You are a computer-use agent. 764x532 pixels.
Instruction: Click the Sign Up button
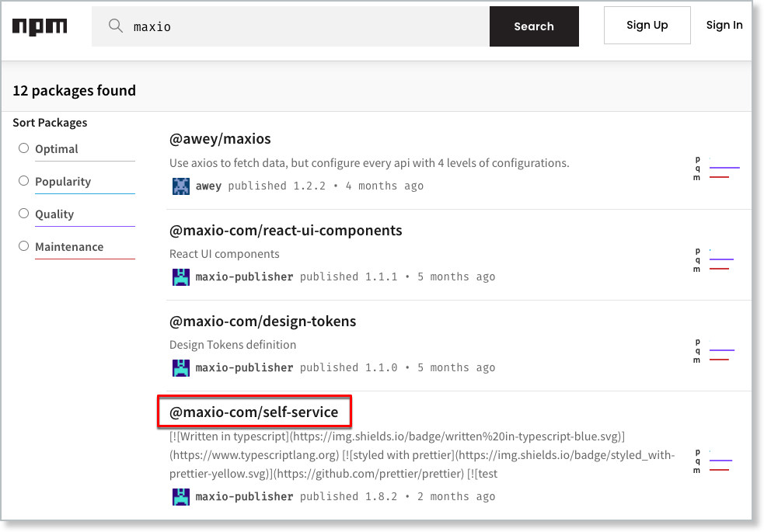point(647,26)
